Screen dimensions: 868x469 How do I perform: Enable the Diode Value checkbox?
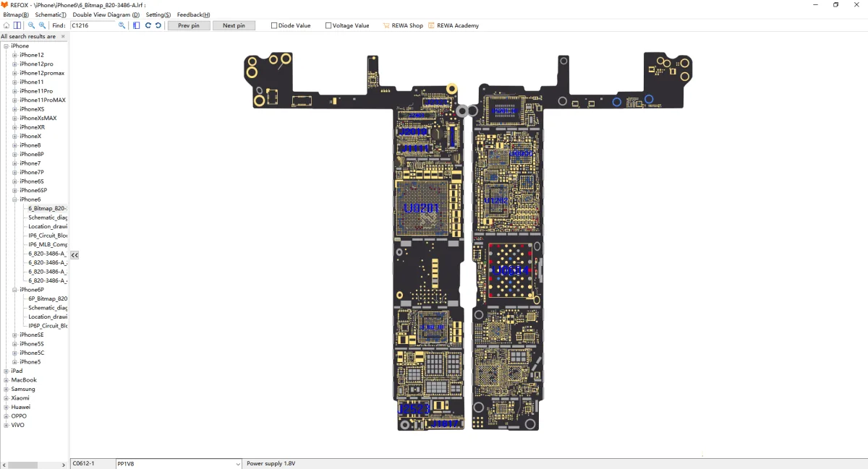tap(274, 25)
